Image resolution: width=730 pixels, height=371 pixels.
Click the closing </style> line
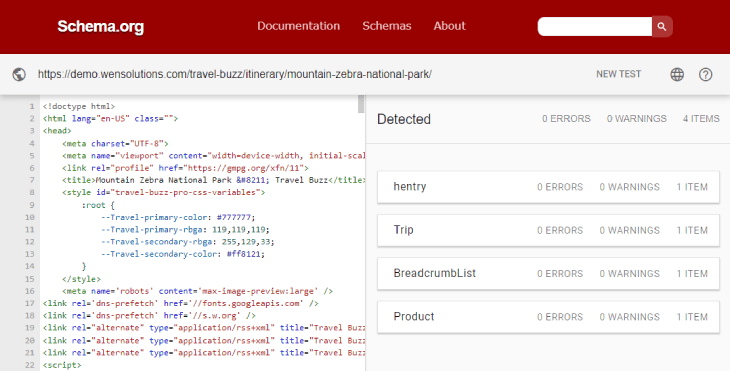tap(81, 279)
